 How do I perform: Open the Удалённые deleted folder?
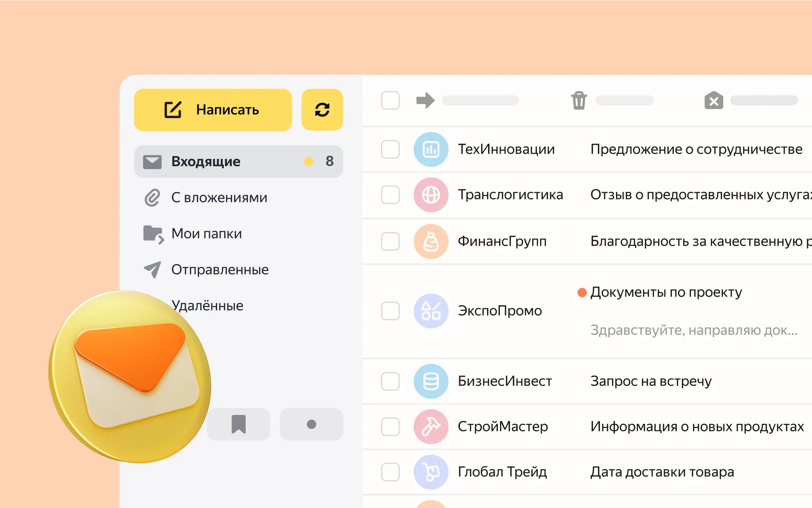click(x=207, y=306)
